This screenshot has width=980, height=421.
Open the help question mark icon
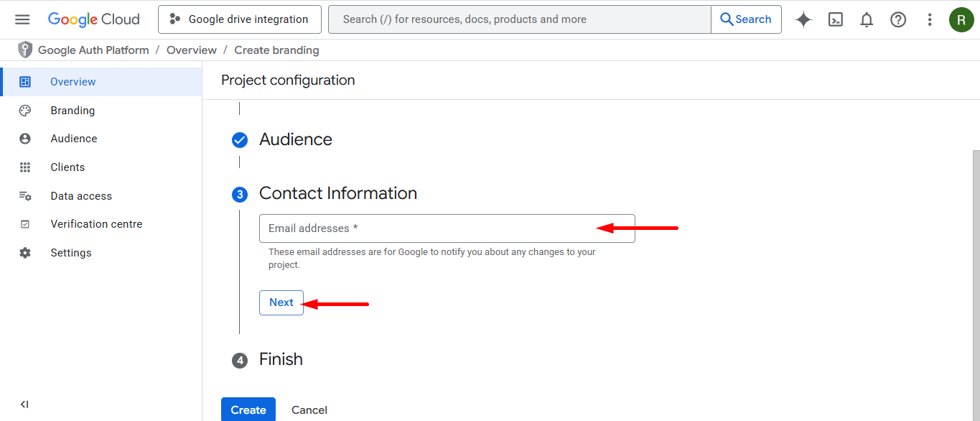pyautogui.click(x=898, y=19)
